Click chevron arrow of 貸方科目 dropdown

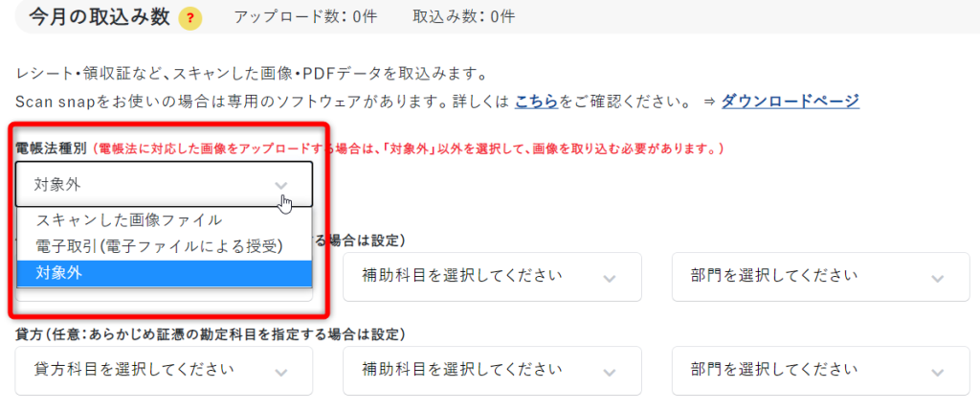pyautogui.click(x=281, y=372)
